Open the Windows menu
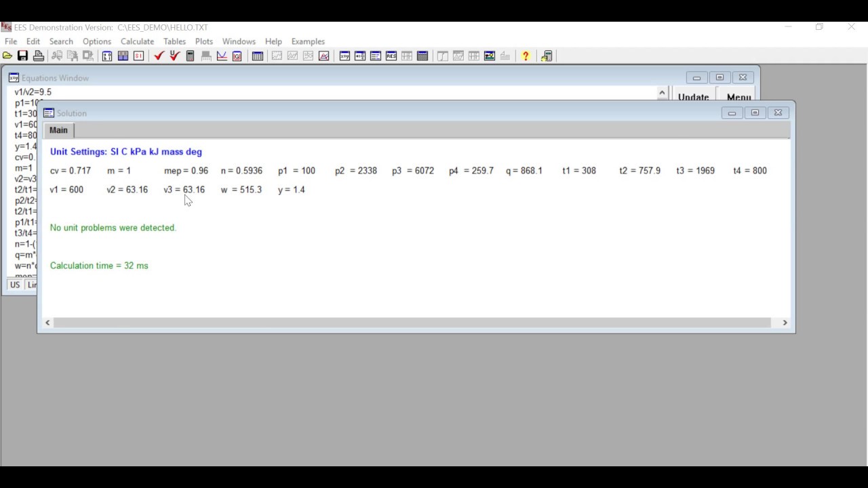This screenshot has height=488, width=868. [x=239, y=41]
